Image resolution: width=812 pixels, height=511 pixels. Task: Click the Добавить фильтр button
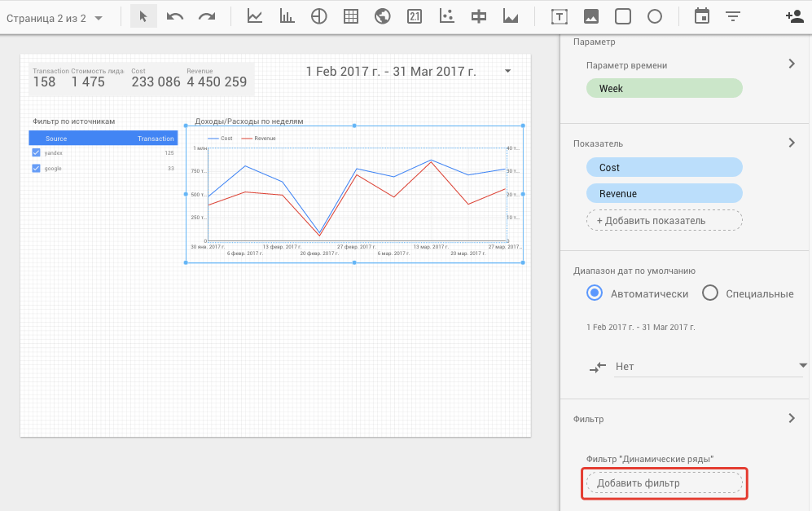pos(664,483)
